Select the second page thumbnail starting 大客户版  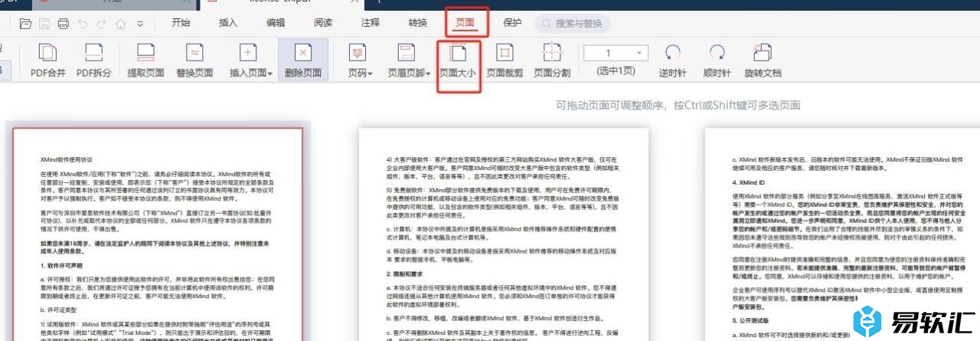(503, 234)
